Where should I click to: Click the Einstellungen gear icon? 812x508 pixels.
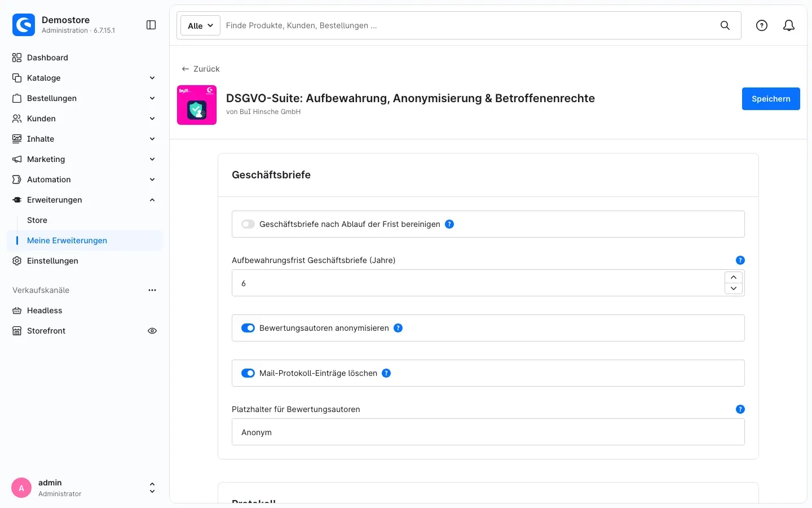point(17,261)
